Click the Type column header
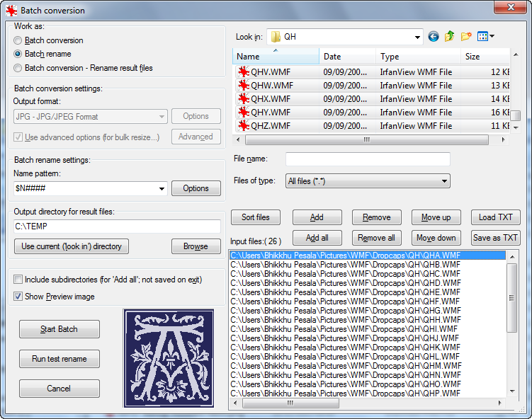The height and width of the screenshot is (419, 532). coord(418,57)
